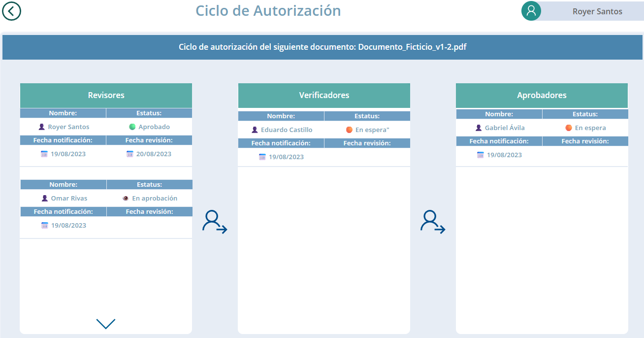Viewport: 644px width, 338px height.
Task: Click the green Aprobado status dot
Action: pos(132,127)
